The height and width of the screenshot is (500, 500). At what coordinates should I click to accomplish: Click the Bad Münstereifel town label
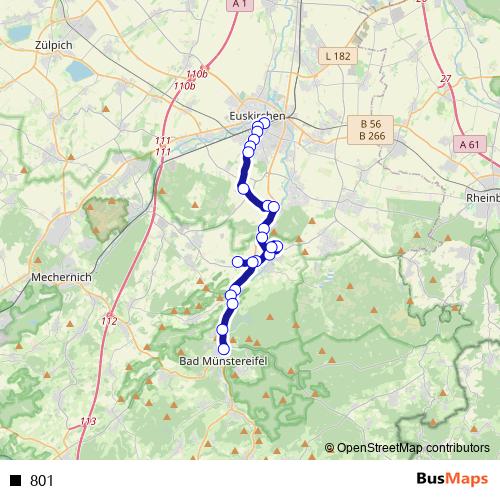click(x=223, y=361)
